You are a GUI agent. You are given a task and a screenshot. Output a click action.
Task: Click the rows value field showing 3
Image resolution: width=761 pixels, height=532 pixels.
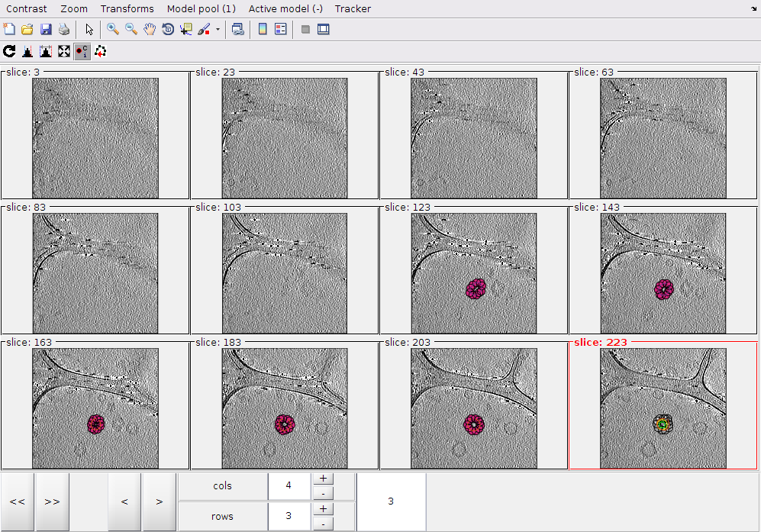289,516
